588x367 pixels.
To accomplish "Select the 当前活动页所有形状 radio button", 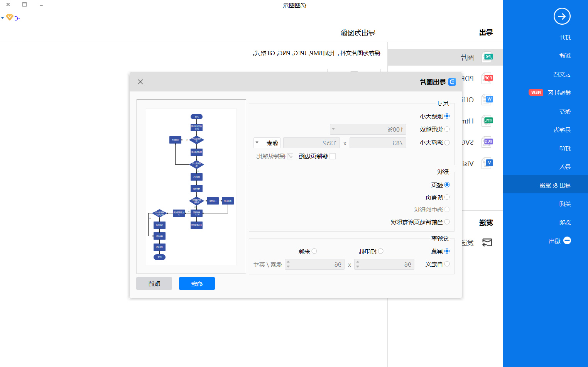I will (x=447, y=222).
